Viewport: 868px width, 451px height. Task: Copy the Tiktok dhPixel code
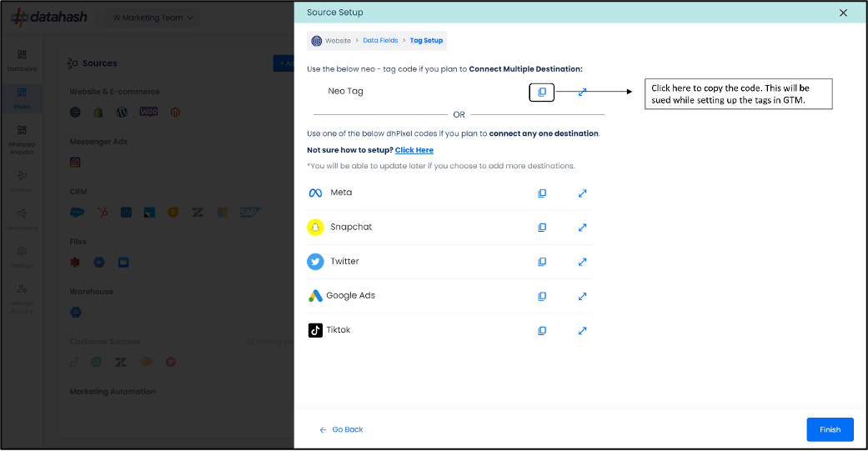pos(542,330)
